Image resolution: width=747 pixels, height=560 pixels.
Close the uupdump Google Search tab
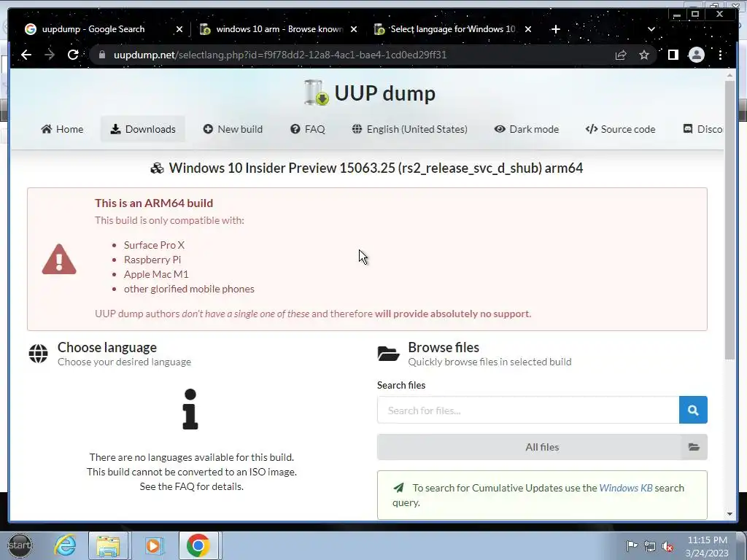click(x=179, y=29)
